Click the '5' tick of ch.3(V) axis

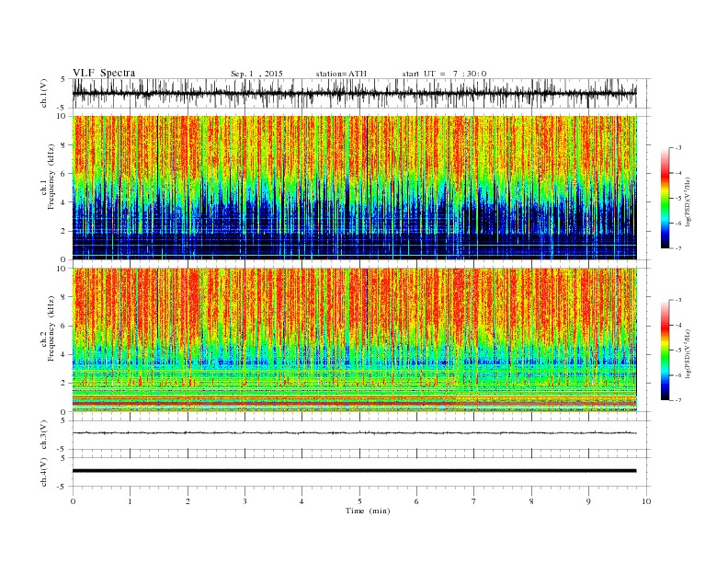coord(64,420)
